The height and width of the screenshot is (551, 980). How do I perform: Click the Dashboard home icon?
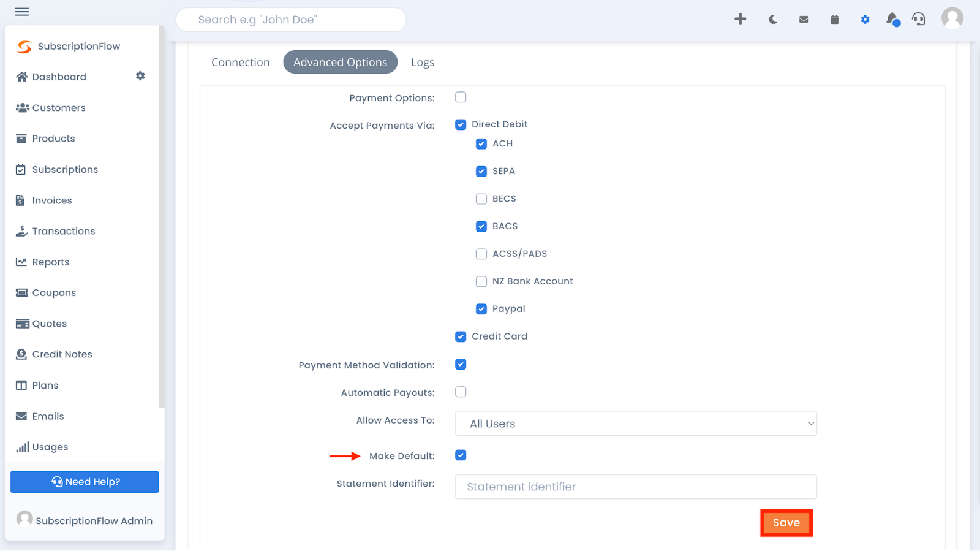(x=22, y=77)
